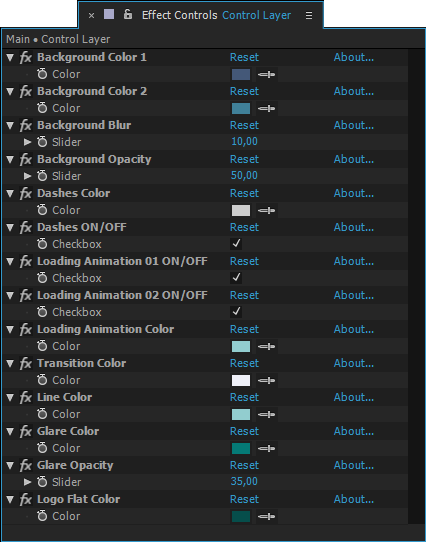Expand the Background Blur Slider property
426x542 pixels.
28,142
